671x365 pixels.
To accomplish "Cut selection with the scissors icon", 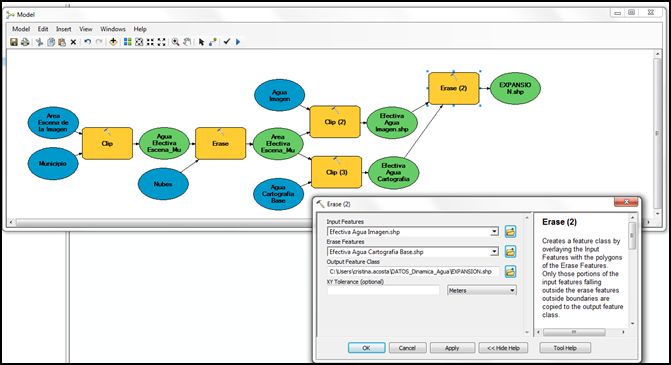I will point(39,42).
